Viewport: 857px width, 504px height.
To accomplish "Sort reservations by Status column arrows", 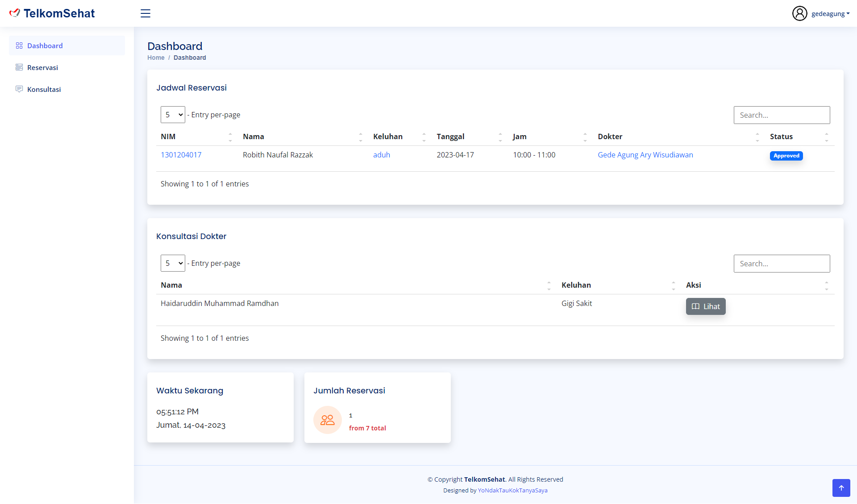I will click(x=826, y=137).
